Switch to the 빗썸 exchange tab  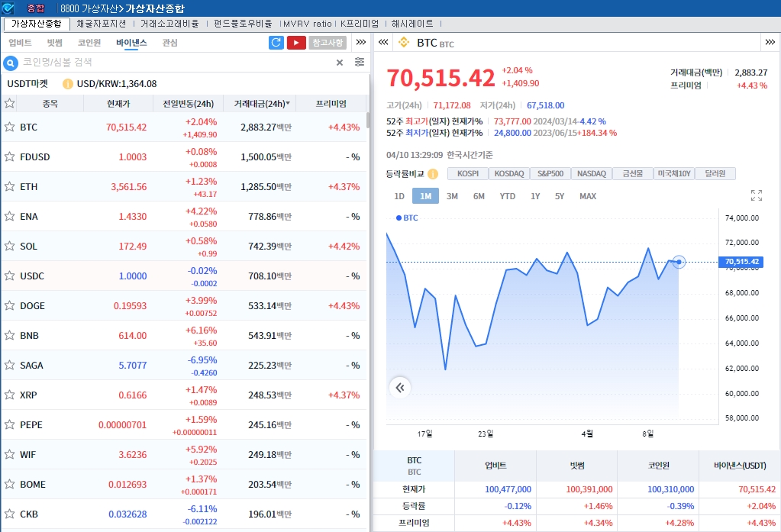tap(55, 43)
